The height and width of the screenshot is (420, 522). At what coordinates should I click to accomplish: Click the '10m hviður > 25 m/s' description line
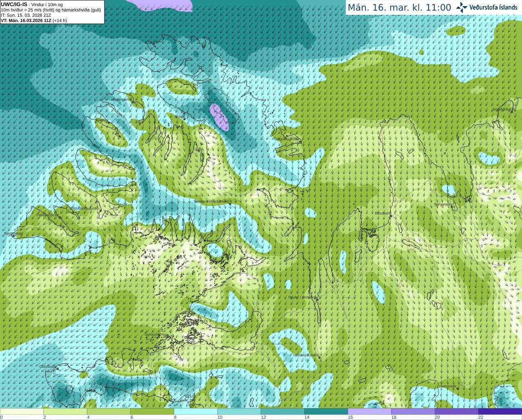[51, 10]
